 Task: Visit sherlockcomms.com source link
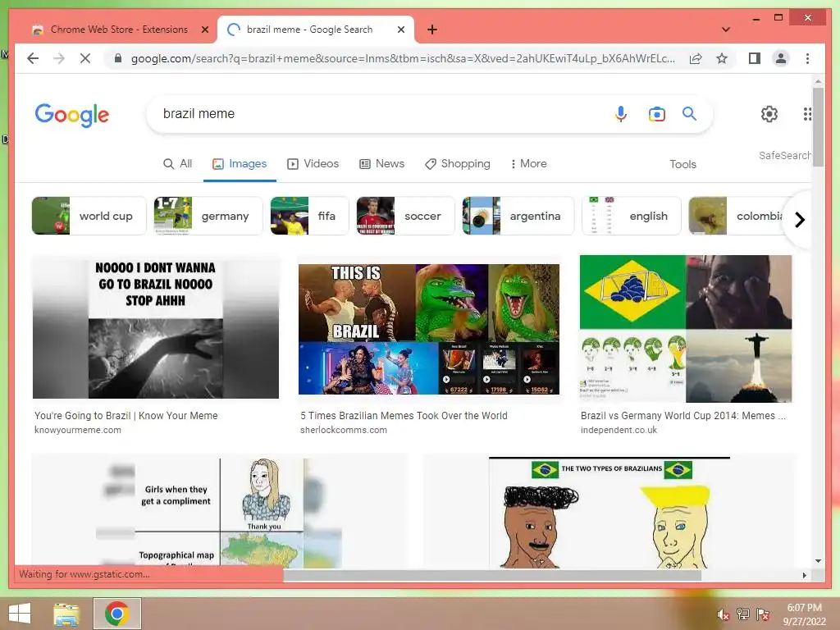[x=344, y=430]
